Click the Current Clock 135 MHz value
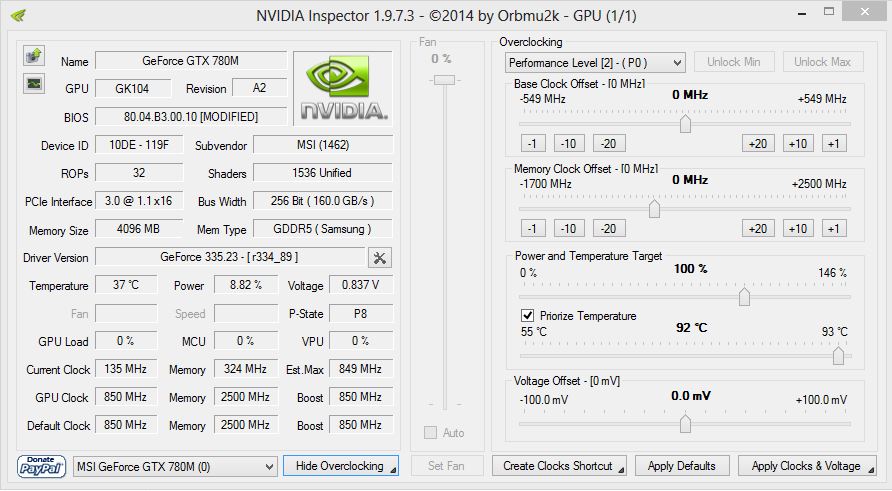 pos(126,369)
